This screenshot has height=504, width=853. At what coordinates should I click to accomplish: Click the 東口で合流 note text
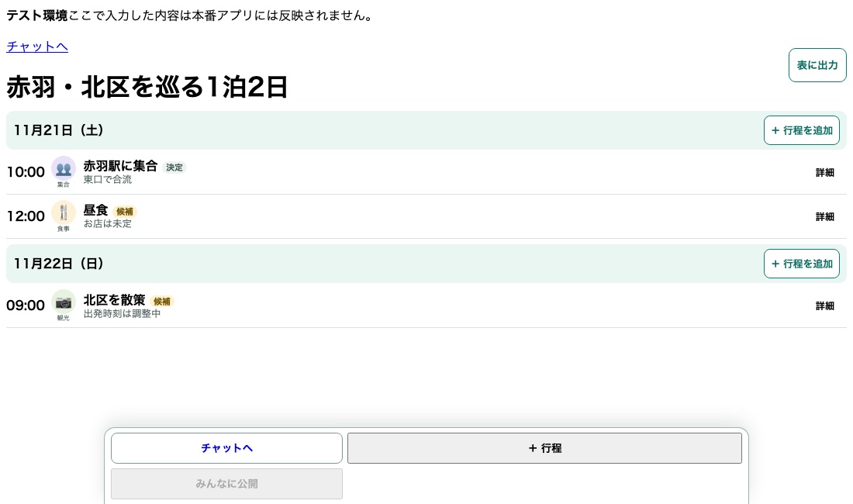pos(107,179)
